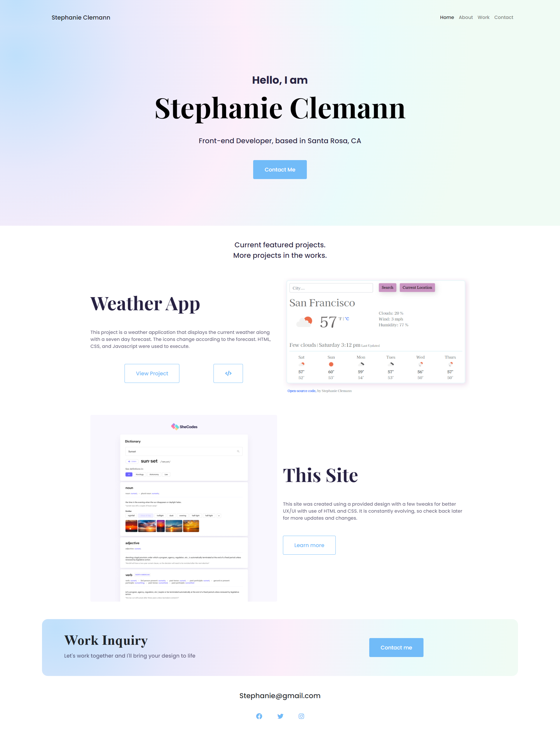This screenshot has height=741, width=560.
Task: Click the city search input field in weather preview
Action: [330, 288]
